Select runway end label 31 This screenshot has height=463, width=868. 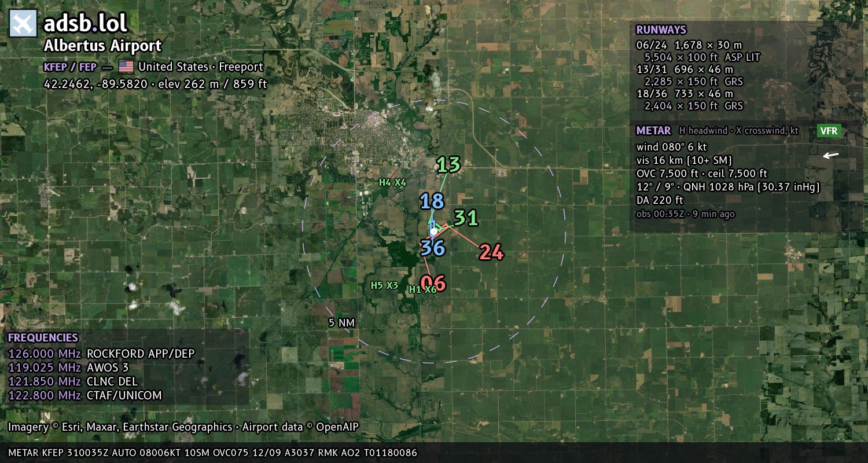click(x=466, y=218)
